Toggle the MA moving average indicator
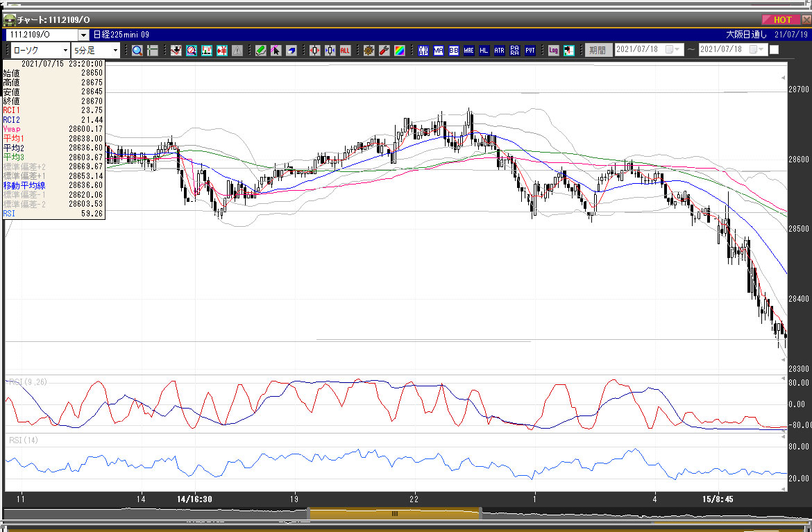 tap(439, 50)
